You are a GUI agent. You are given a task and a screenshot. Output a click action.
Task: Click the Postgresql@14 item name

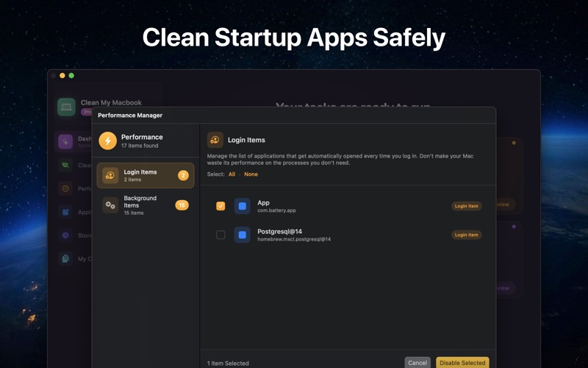pyautogui.click(x=280, y=232)
